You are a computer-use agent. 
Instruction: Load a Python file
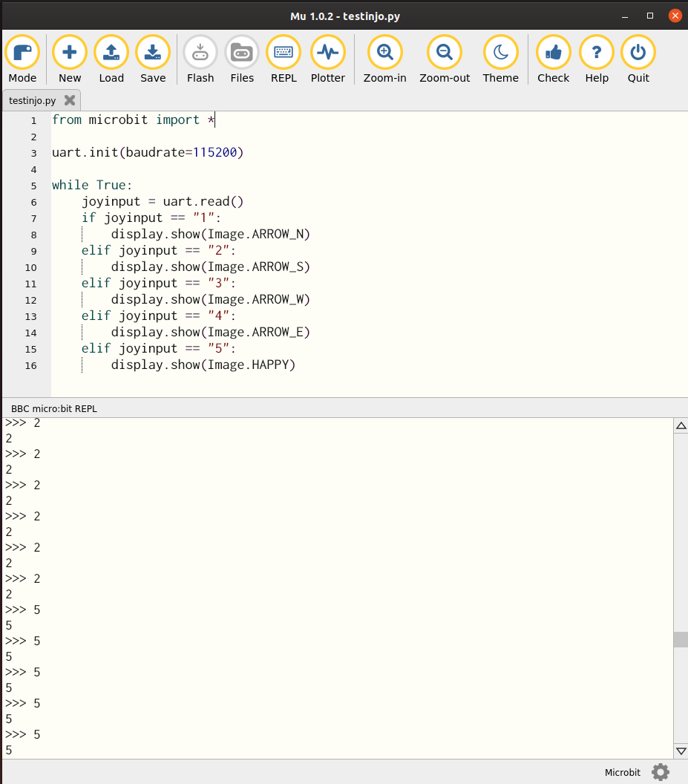coord(111,59)
